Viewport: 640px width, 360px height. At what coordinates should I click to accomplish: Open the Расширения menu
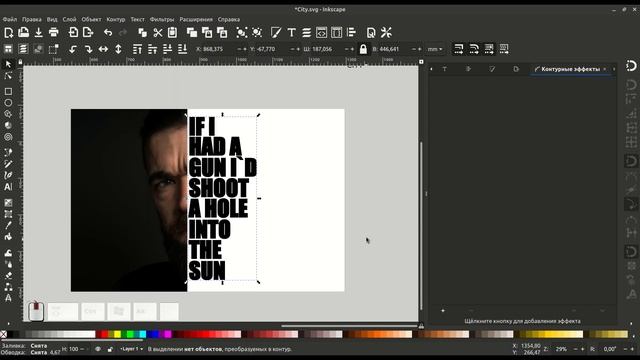(196, 19)
